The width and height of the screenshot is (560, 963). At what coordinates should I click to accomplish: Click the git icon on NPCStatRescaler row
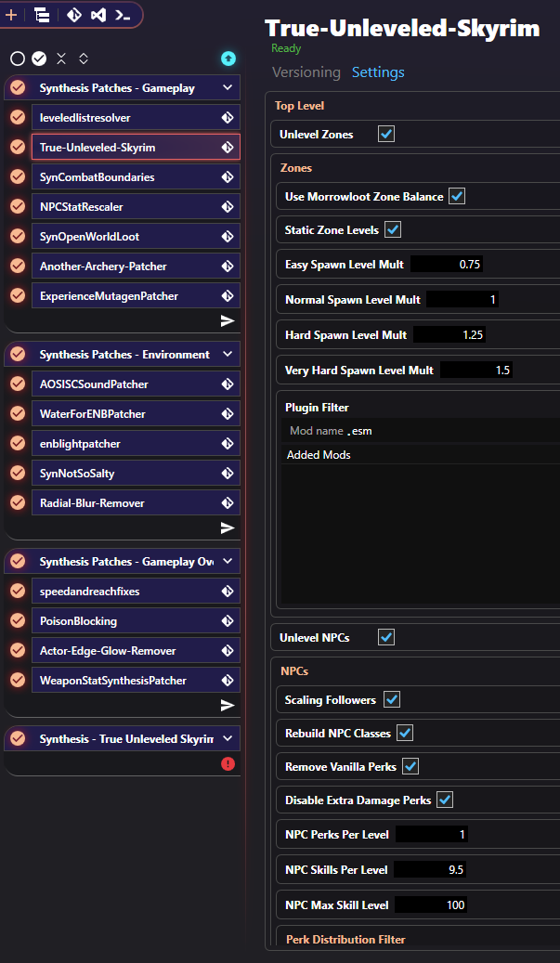[228, 207]
